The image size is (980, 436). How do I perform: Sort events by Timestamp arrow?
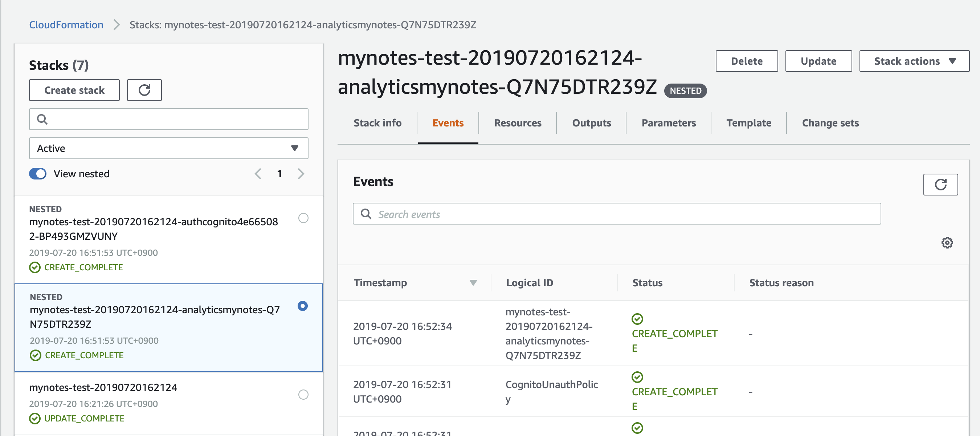[473, 283]
